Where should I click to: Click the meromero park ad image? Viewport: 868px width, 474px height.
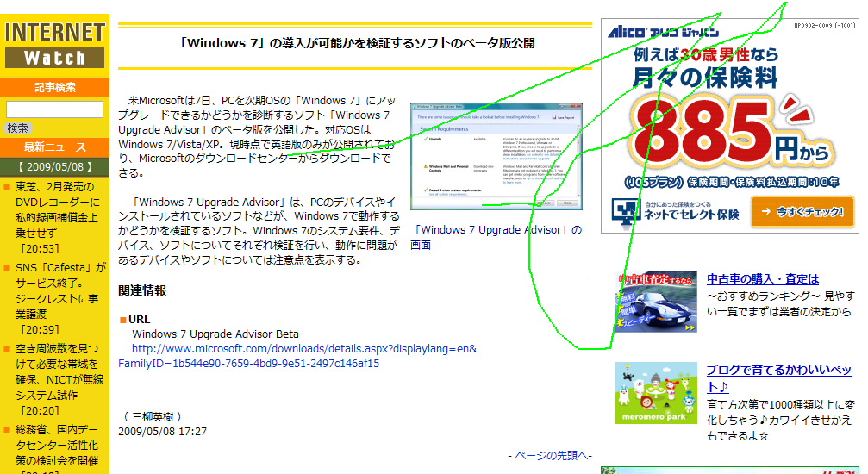(655, 393)
